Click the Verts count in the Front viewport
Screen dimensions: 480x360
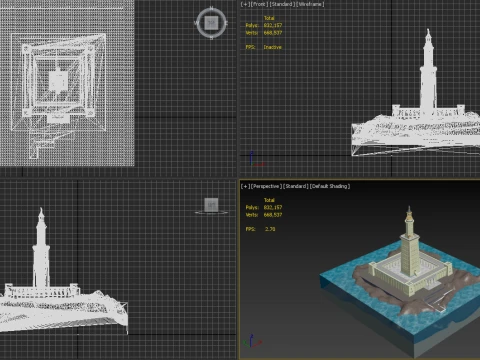pyautogui.click(x=273, y=33)
